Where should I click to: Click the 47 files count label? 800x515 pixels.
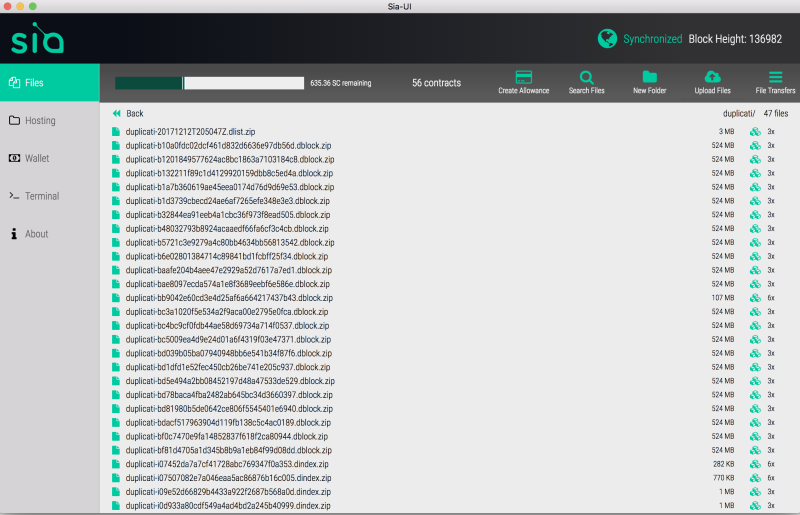[776, 113]
